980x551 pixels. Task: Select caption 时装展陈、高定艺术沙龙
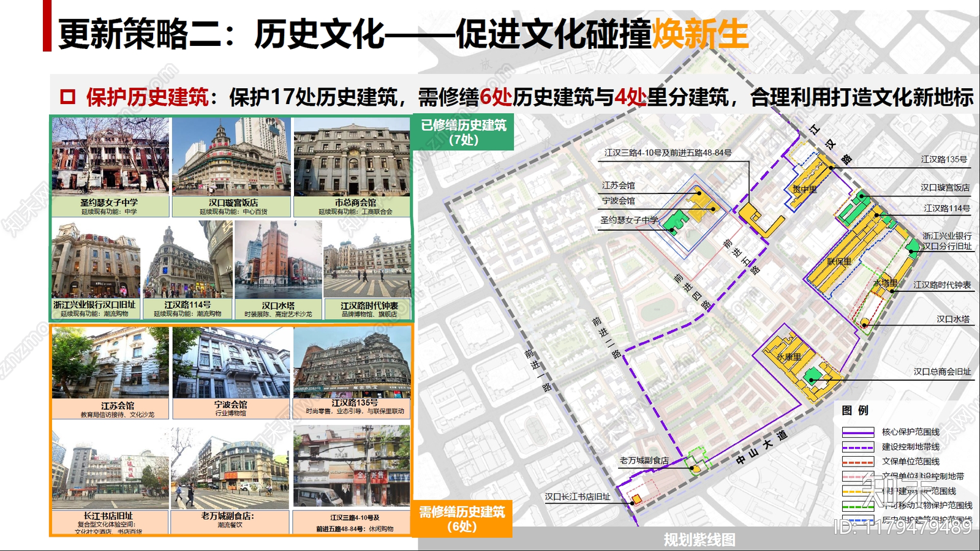(x=278, y=314)
